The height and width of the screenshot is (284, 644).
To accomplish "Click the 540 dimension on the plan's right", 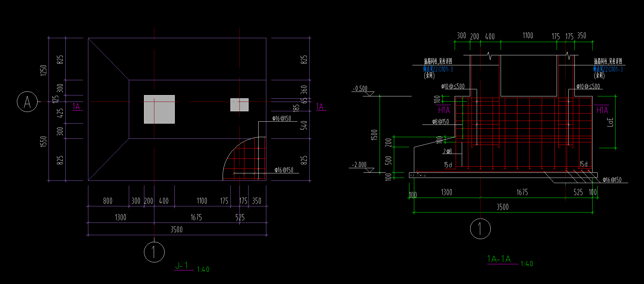I will point(304,125).
